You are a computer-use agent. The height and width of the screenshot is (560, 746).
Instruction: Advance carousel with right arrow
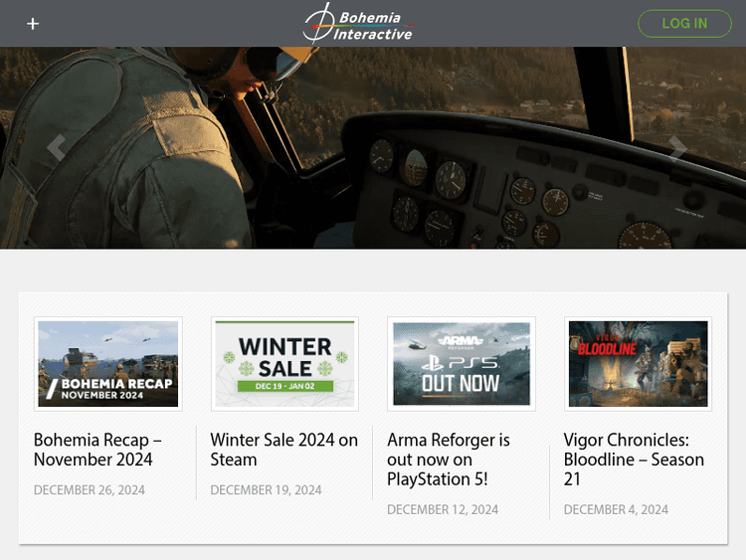pyautogui.click(x=677, y=148)
